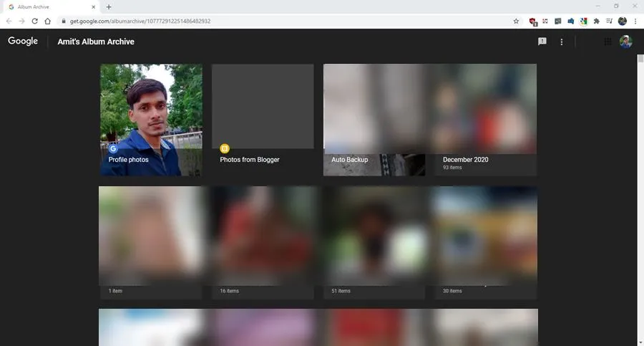This screenshot has width=644, height=346.
Task: Open the Google apps grid
Action: click(608, 42)
